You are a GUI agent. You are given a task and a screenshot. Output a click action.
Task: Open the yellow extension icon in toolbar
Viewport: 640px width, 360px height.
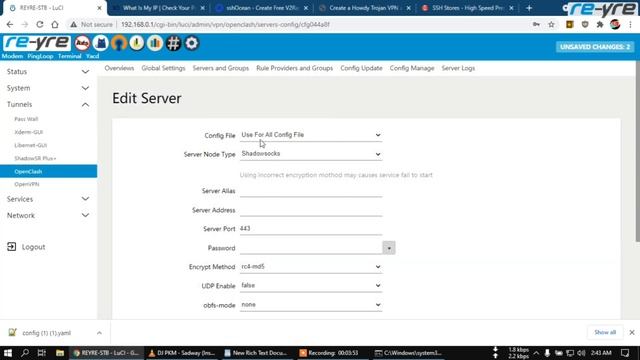point(570,24)
